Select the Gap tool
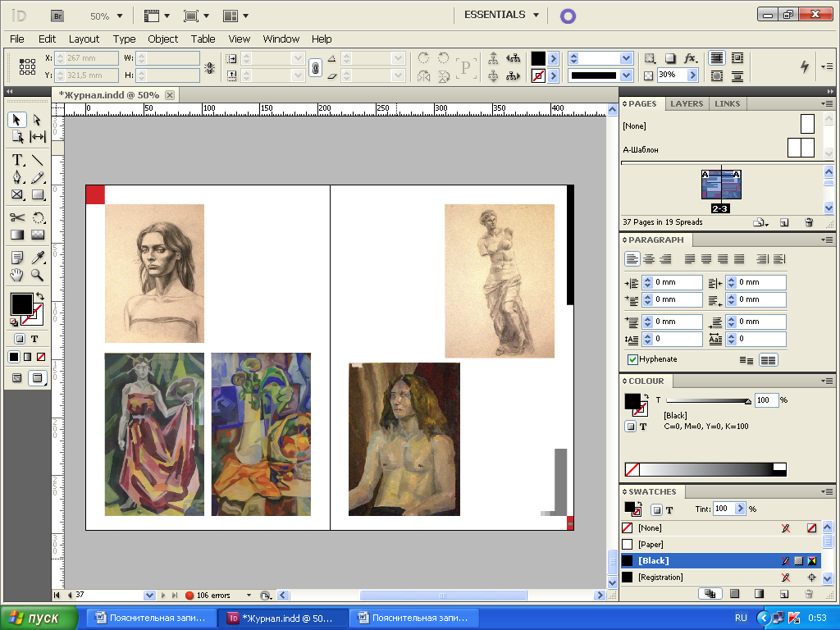The width and height of the screenshot is (840, 630). [38, 137]
